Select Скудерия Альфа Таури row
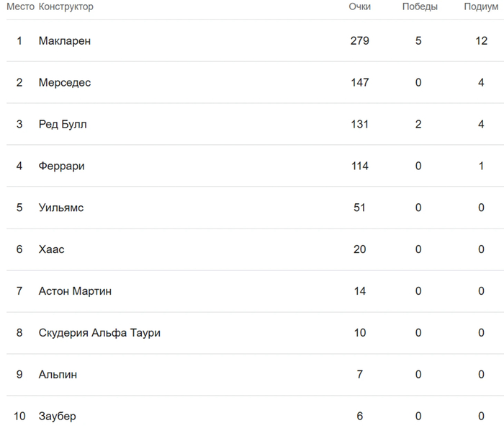 (x=99, y=333)
